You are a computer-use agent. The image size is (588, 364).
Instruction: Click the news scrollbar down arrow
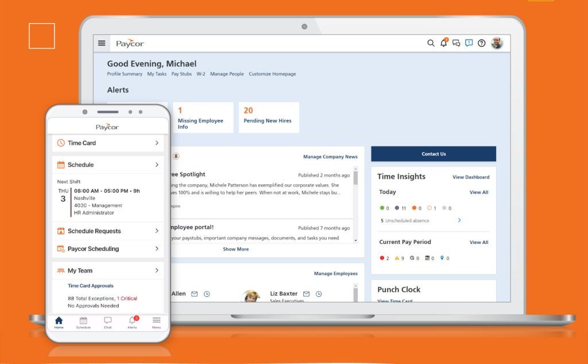[355, 241]
